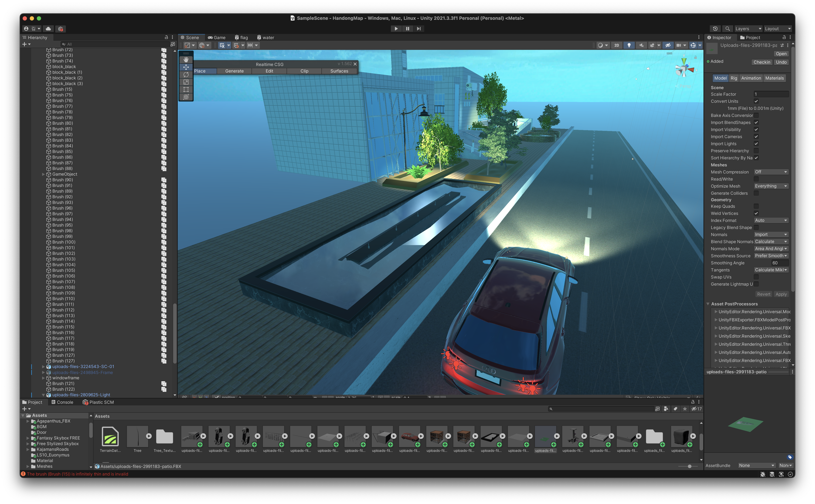Open the Layers dropdown
This screenshot has width=815, height=504.
(x=748, y=29)
